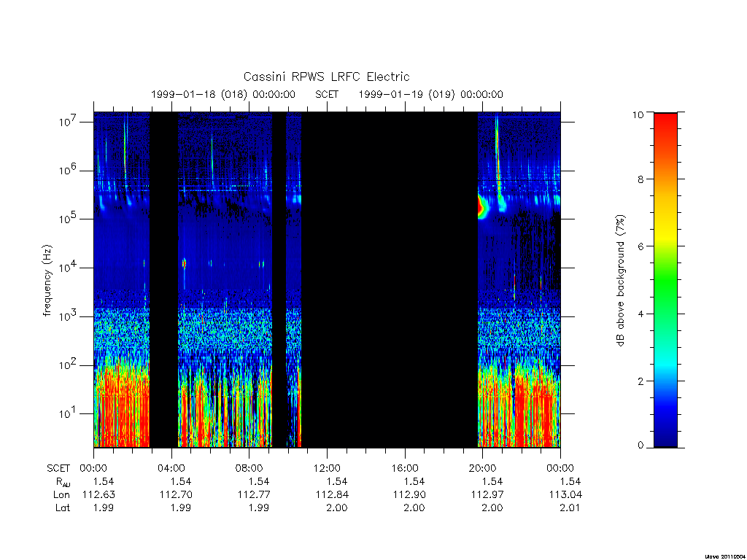Click the "08:00" time axis label

[x=249, y=468]
